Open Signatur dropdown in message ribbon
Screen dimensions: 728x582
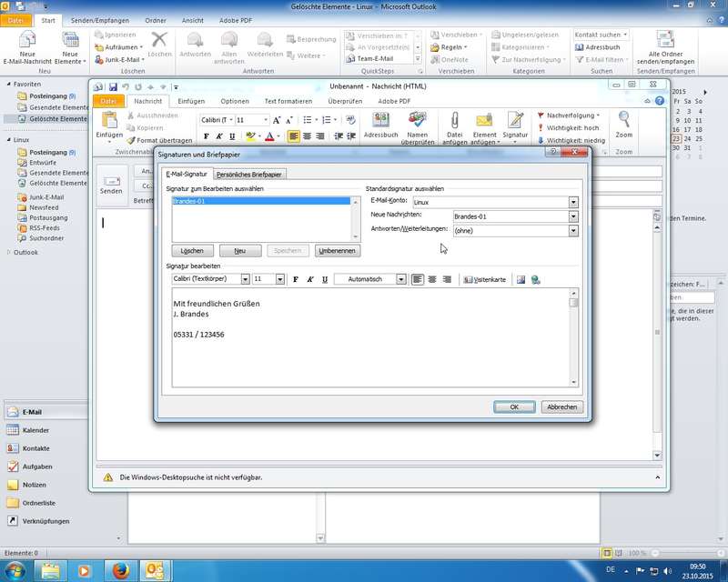click(515, 127)
